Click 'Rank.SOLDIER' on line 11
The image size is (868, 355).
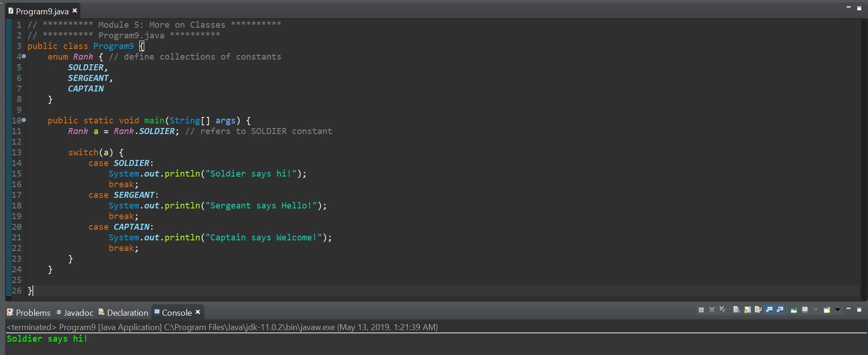(144, 131)
